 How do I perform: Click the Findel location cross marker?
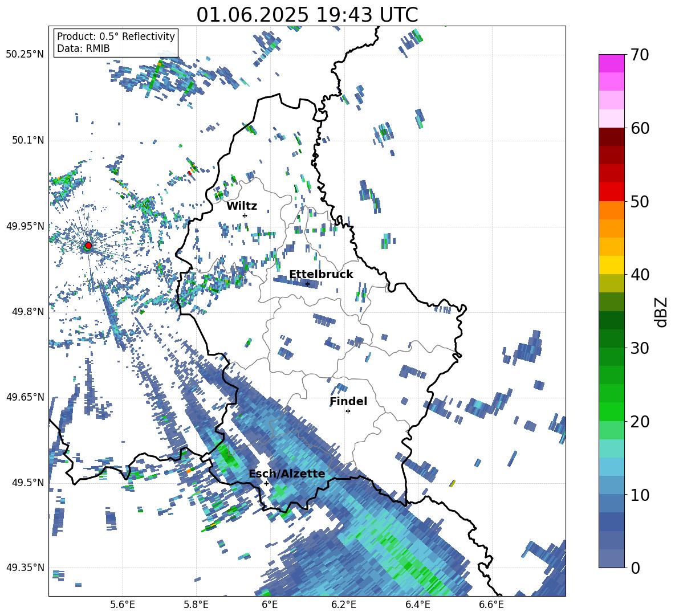click(x=348, y=411)
